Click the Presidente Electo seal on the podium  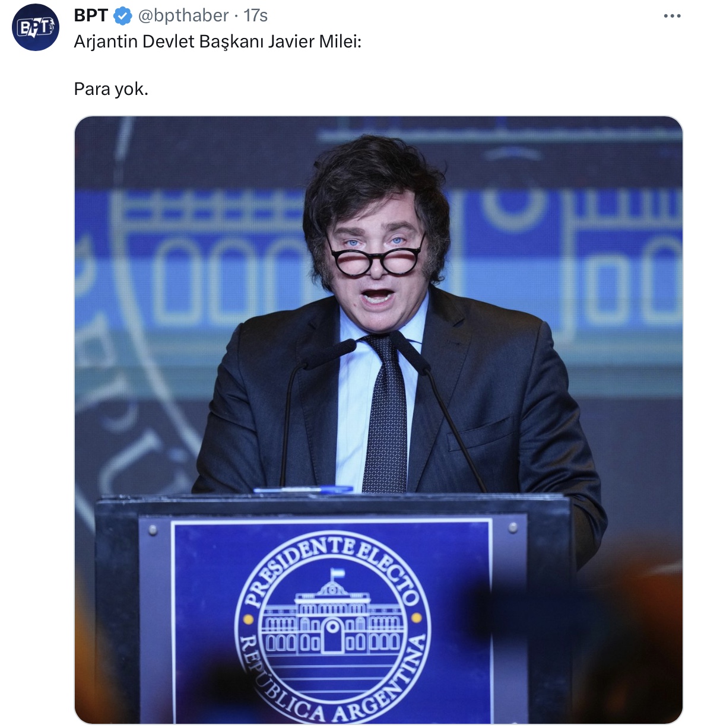pos(332,626)
